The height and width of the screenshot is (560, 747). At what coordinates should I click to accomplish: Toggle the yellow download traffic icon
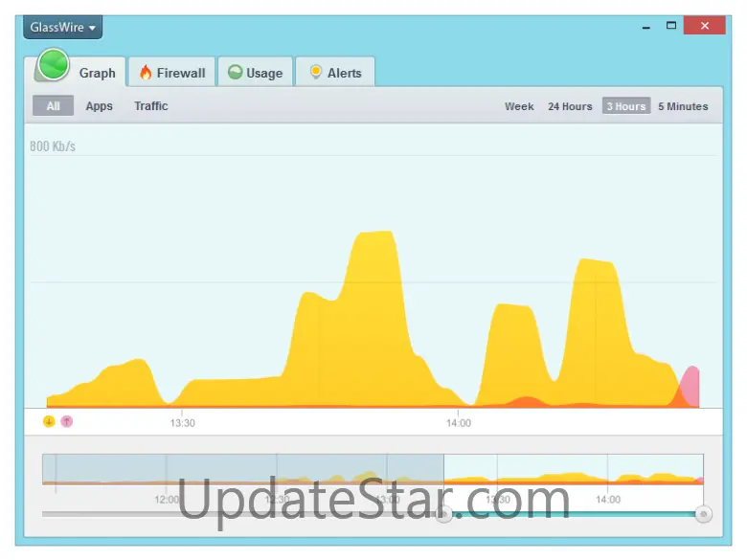pyautogui.click(x=49, y=421)
